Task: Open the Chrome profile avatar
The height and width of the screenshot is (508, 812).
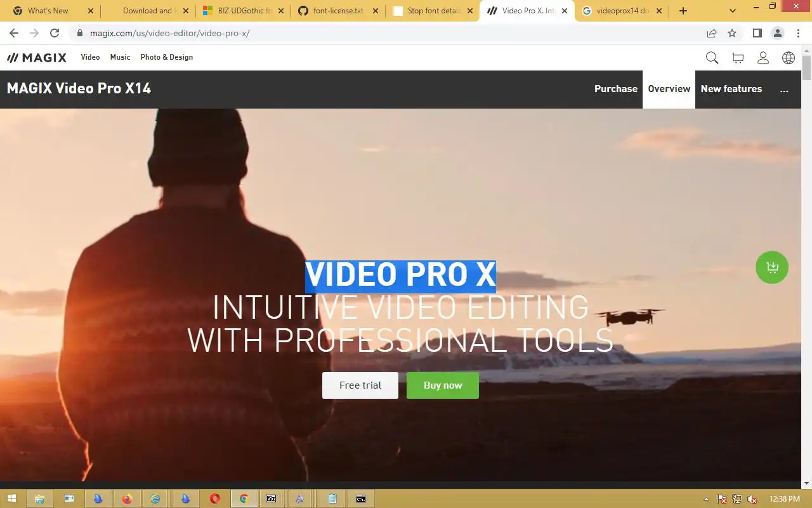Action: click(778, 33)
